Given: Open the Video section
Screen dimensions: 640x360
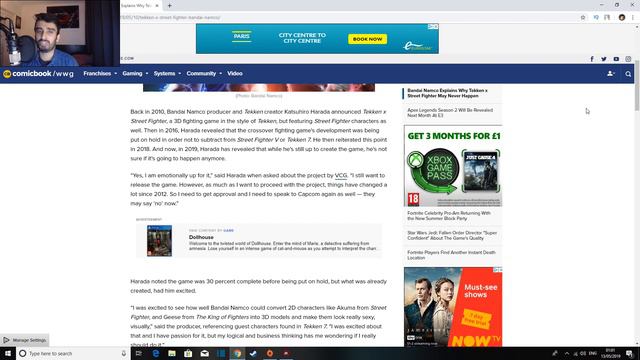Looking at the screenshot, I should point(235,74).
